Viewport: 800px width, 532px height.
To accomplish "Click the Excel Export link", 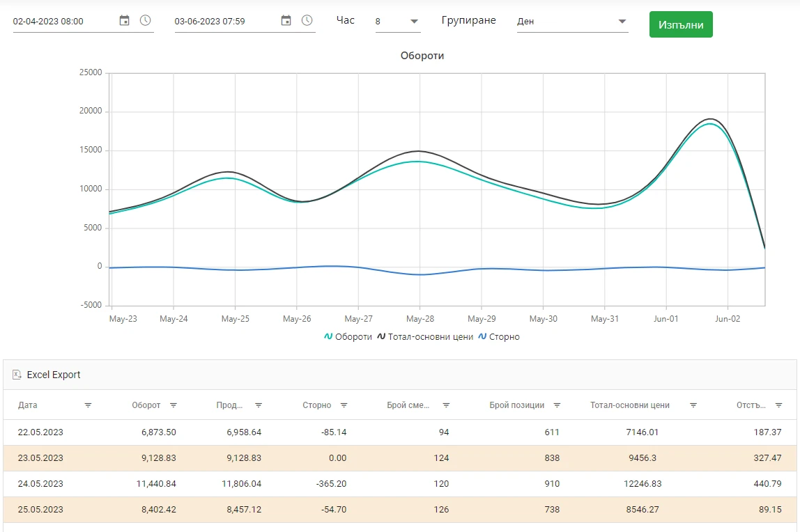I will point(54,375).
